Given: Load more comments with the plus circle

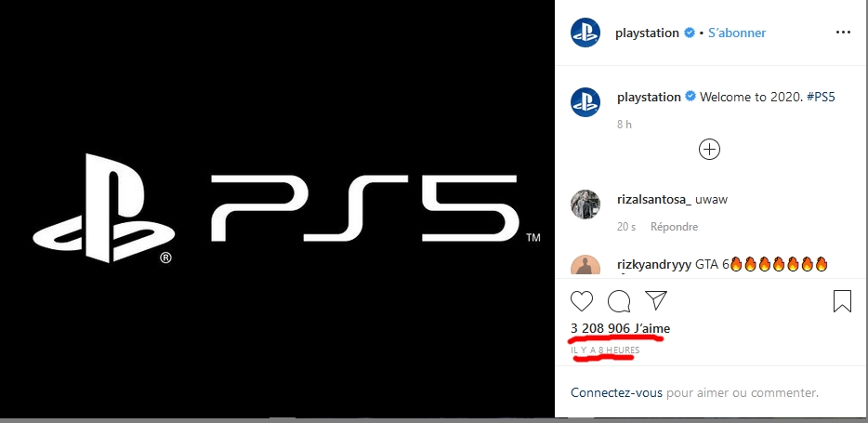Looking at the screenshot, I should pos(709,150).
